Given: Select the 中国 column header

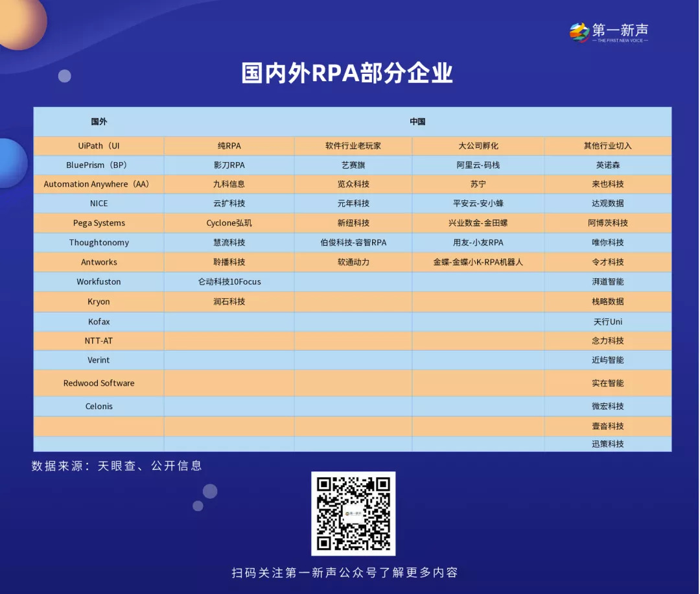Looking at the screenshot, I should [x=417, y=121].
